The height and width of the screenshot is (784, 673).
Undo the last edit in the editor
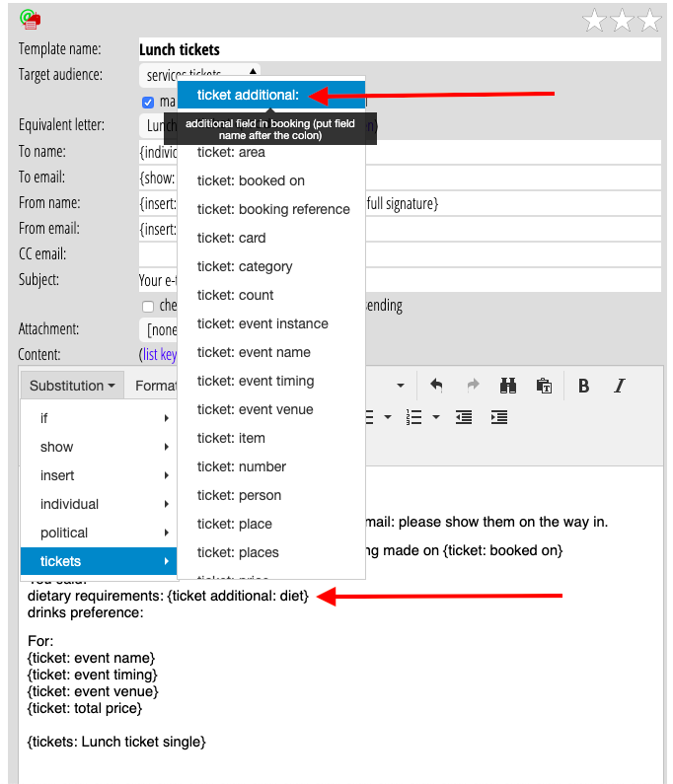[436, 386]
